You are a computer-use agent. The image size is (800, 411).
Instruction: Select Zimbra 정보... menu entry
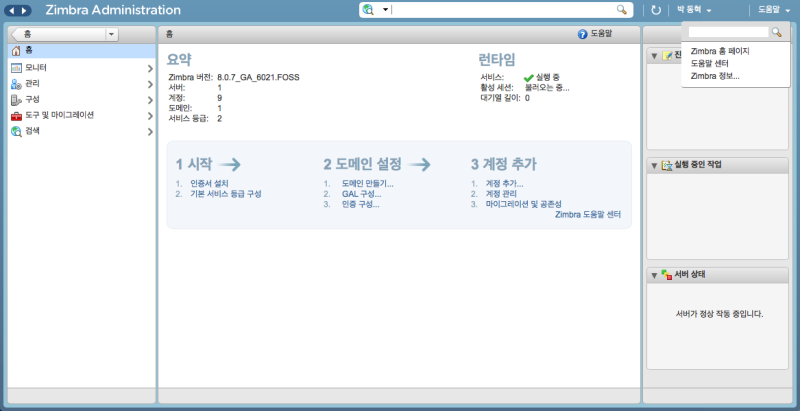click(715, 76)
